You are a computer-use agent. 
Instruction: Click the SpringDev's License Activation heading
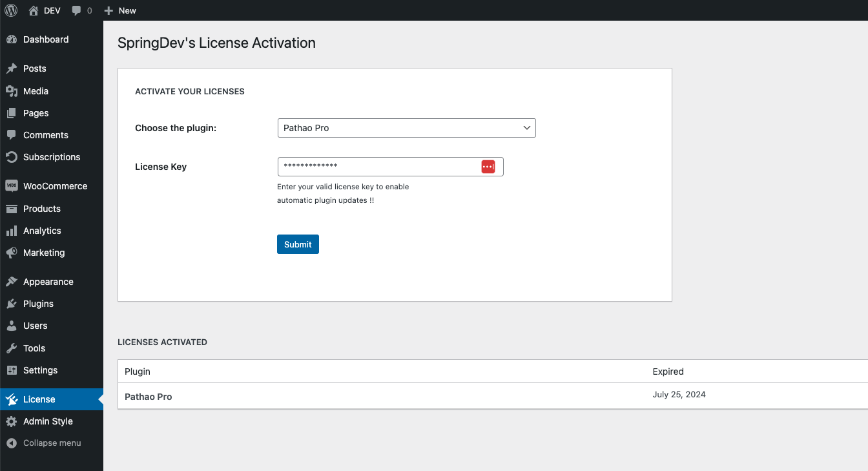[216, 43]
